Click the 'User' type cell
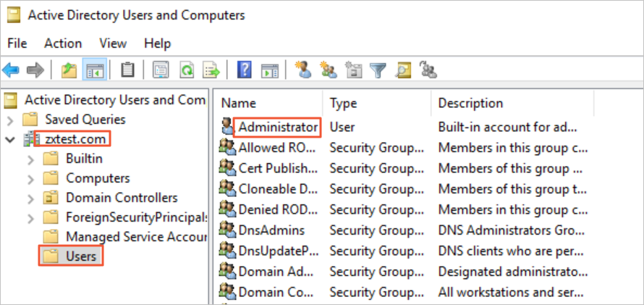Screen dimensions: 644x305 point(342,127)
